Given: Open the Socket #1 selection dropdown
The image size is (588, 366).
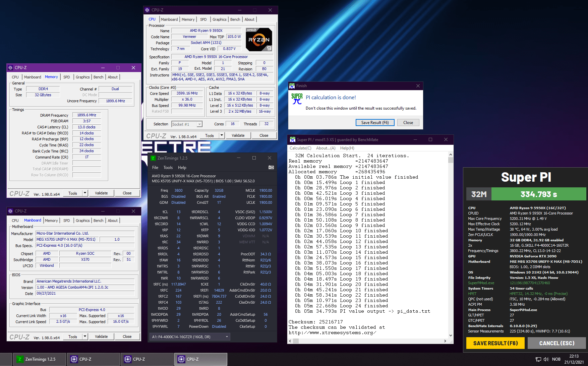Looking at the screenshot, I should point(199,124).
